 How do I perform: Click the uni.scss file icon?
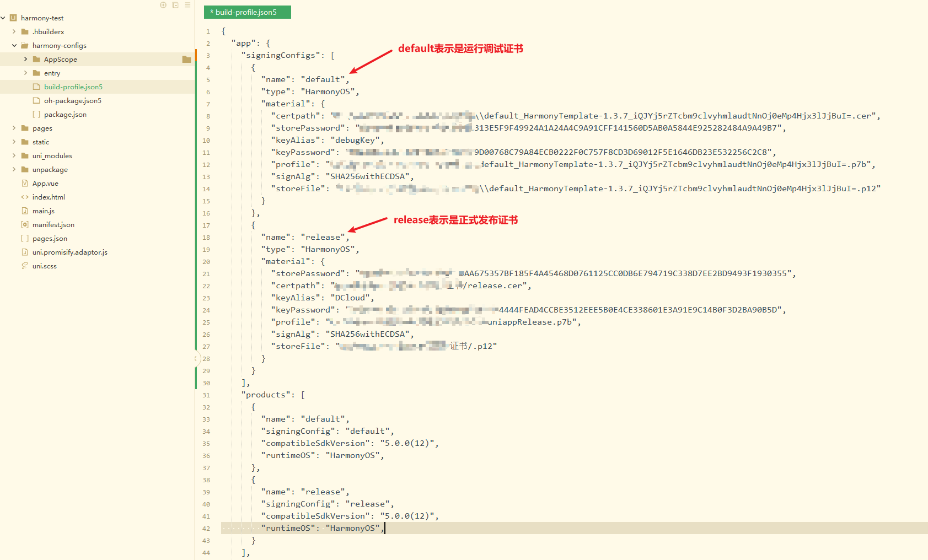[25, 266]
